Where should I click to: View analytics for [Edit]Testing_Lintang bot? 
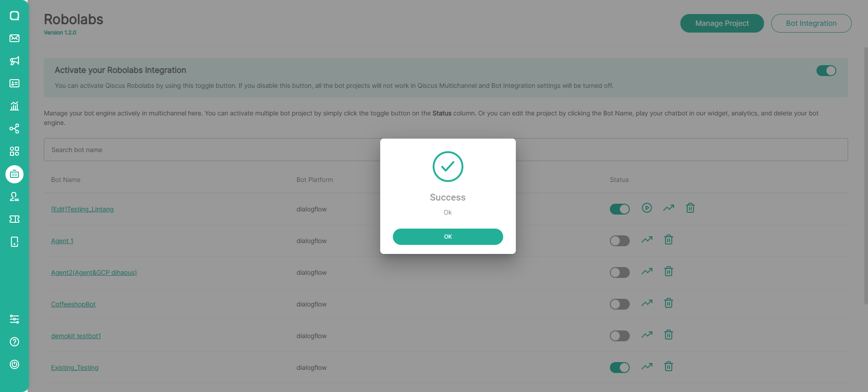point(669,208)
